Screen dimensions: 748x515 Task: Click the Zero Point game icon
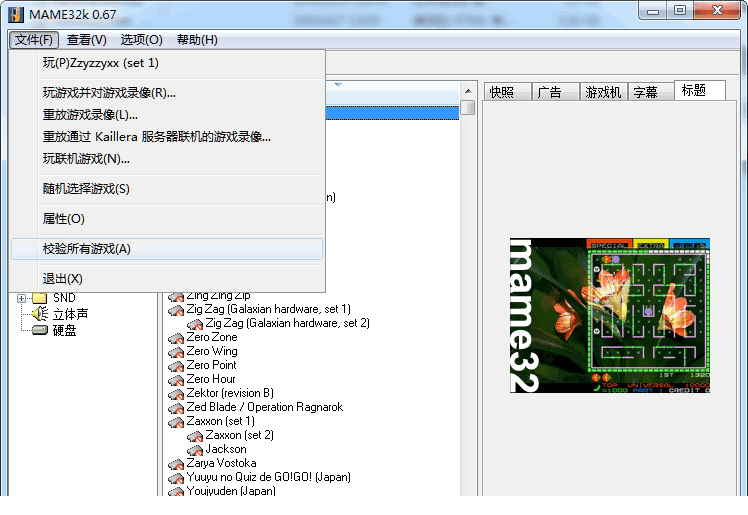[x=176, y=367]
